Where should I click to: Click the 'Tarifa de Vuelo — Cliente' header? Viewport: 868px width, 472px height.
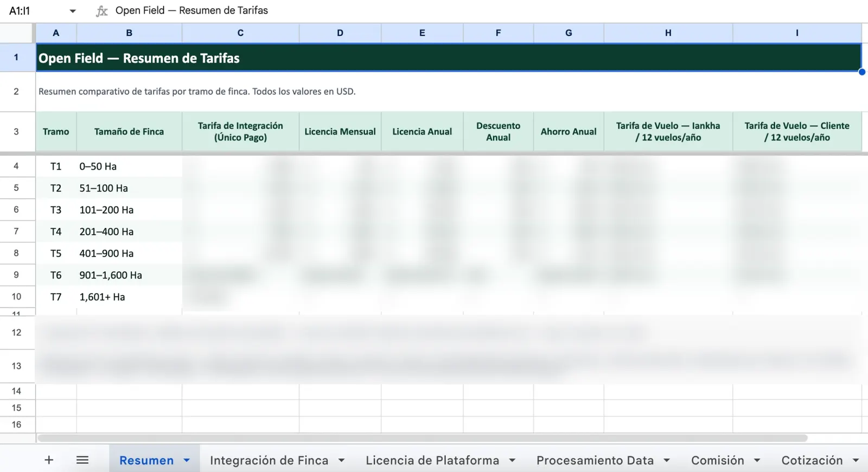click(x=797, y=131)
